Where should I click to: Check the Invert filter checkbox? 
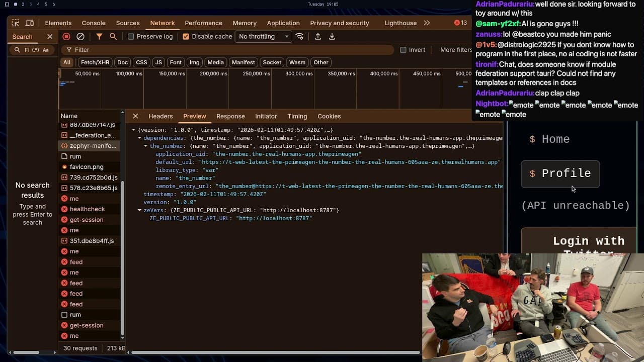403,50
